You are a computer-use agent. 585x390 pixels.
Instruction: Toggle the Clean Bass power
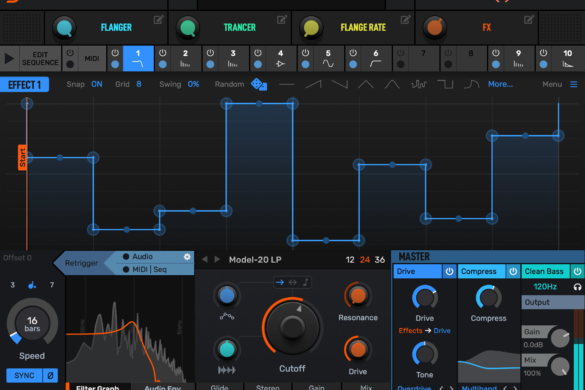[x=577, y=271]
